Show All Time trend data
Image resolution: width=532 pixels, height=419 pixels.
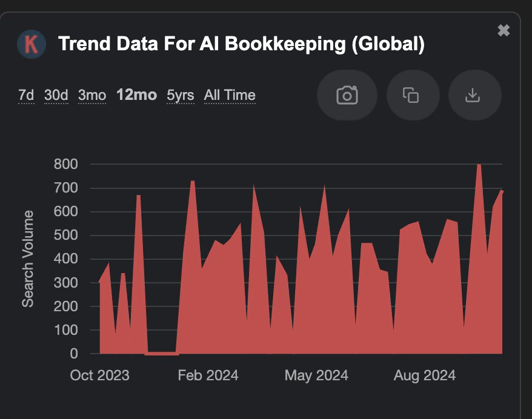230,95
